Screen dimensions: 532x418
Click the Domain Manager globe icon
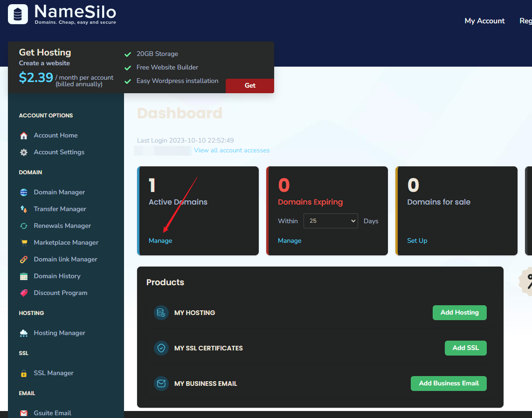pos(24,192)
